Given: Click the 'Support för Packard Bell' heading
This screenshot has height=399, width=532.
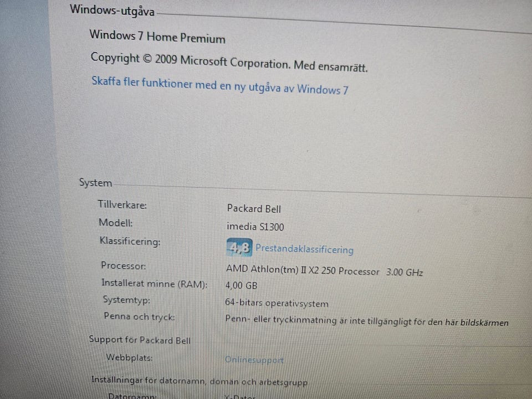Looking at the screenshot, I should [x=140, y=340].
